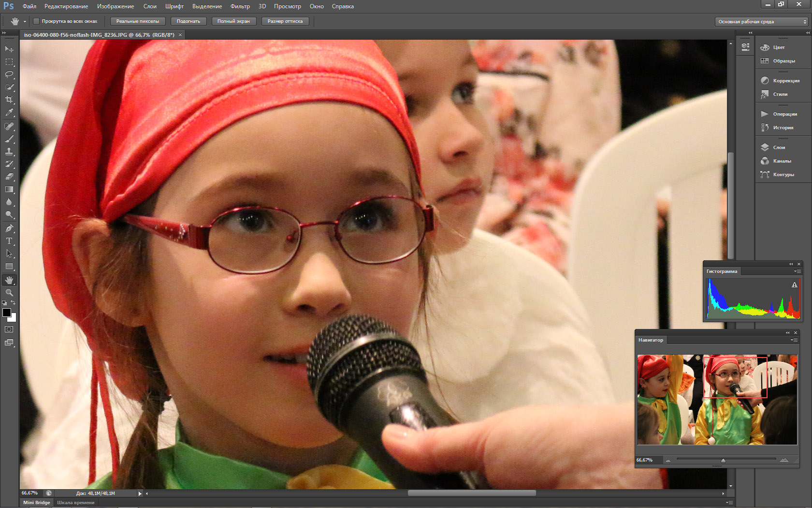The height and width of the screenshot is (508, 812).
Task: Open the Гистограмма panel menu
Action: click(x=797, y=271)
